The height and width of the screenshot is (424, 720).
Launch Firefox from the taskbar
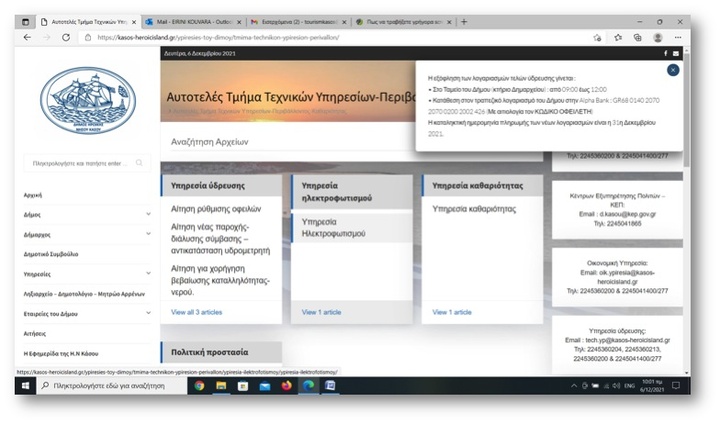(287, 385)
